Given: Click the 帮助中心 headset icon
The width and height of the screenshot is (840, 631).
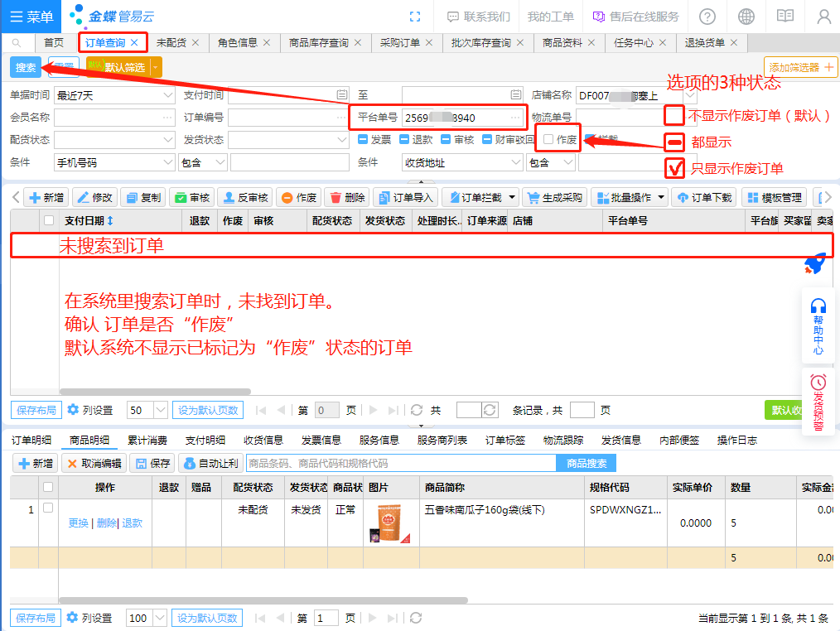Looking at the screenshot, I should click(x=818, y=306).
